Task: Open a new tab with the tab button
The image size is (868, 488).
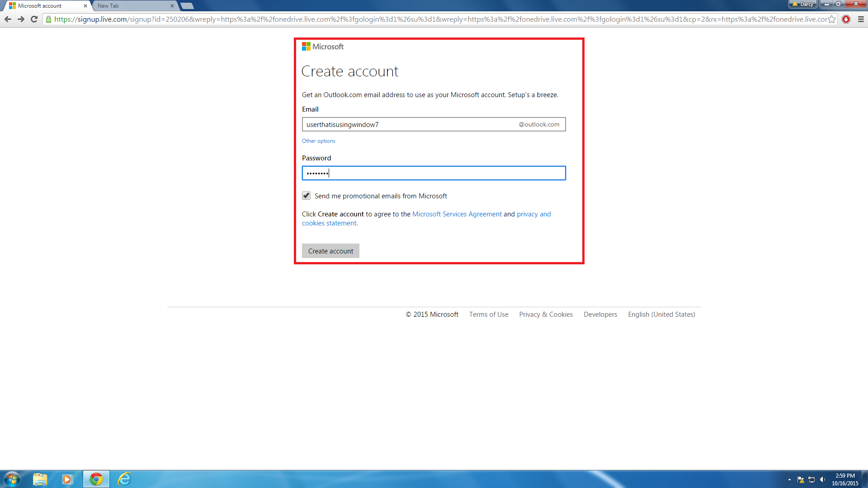Action: (187, 6)
